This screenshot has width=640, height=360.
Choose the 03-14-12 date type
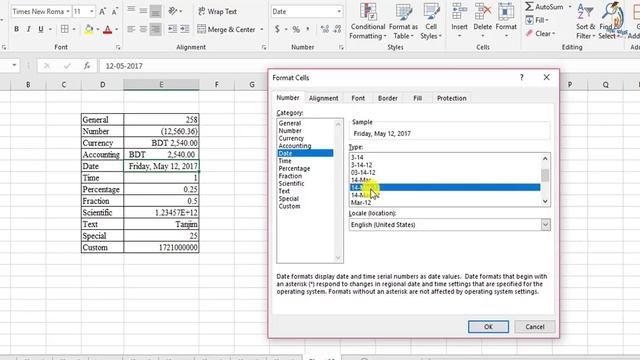coord(363,172)
